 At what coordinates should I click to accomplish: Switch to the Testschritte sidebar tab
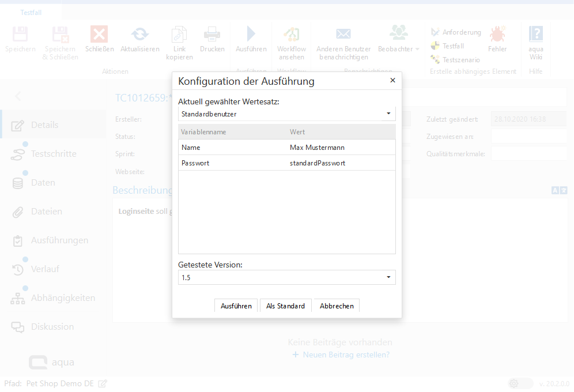point(53,154)
